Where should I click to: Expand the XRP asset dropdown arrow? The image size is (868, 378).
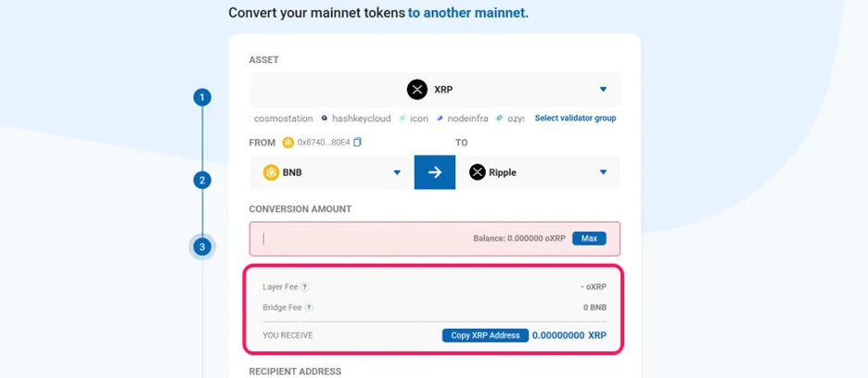[604, 89]
